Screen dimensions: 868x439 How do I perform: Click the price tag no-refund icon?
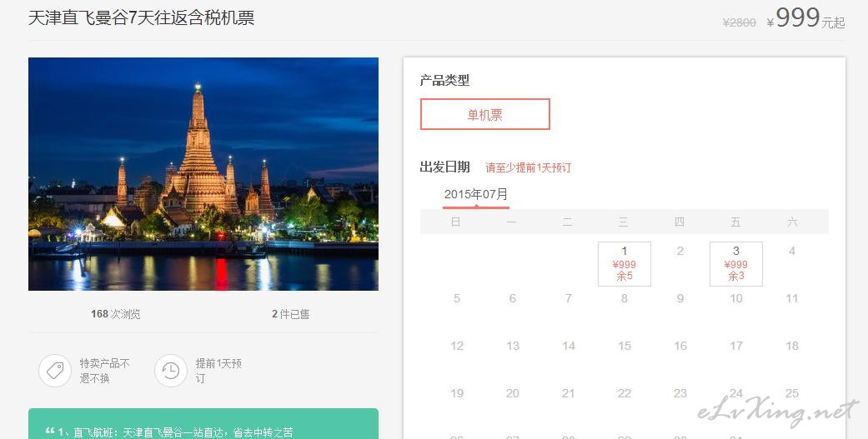coord(55,371)
